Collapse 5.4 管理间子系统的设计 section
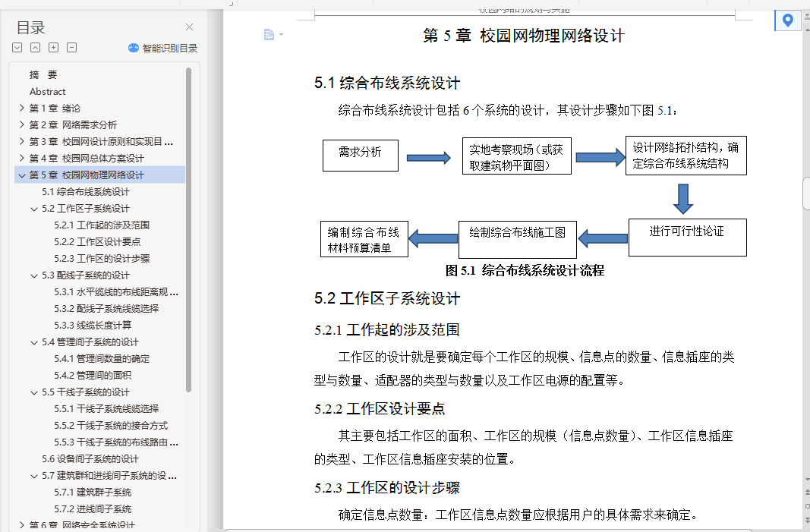 (x=34, y=342)
